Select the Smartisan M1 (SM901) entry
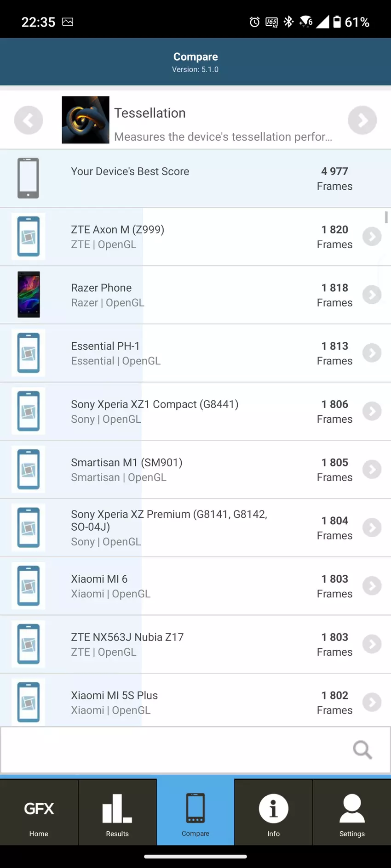391x868 pixels. [184, 470]
